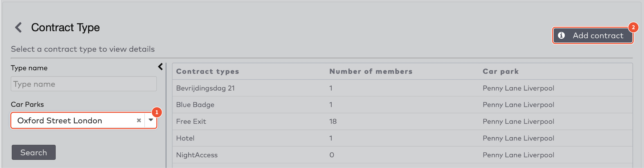Click the Car park column header

(x=501, y=71)
